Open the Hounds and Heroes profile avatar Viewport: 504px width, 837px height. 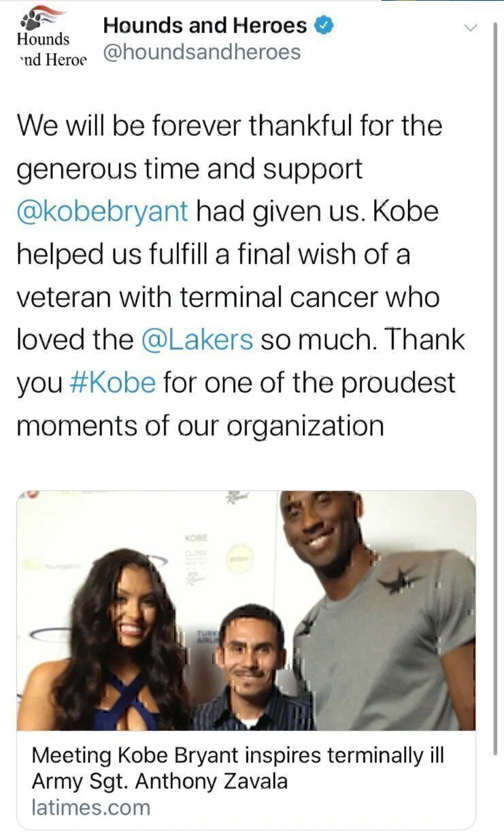(52, 41)
